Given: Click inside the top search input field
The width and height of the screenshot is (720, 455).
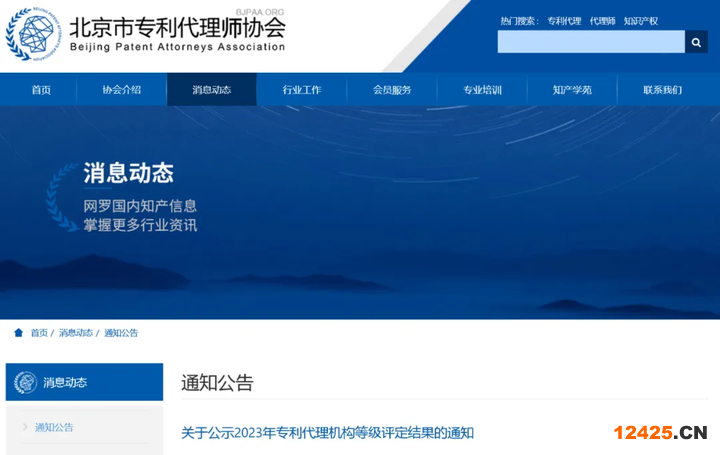Looking at the screenshot, I should (x=590, y=42).
